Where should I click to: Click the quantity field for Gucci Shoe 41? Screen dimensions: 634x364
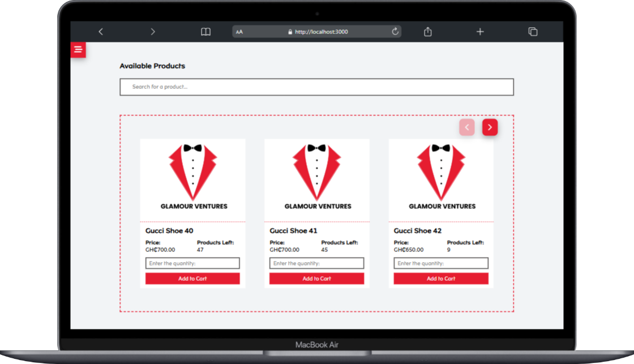pos(316,263)
